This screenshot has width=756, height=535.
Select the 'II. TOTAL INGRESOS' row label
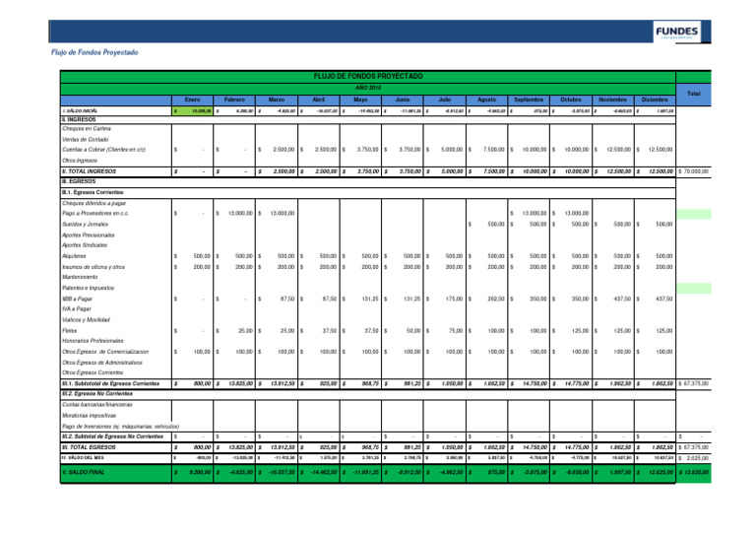[90, 171]
